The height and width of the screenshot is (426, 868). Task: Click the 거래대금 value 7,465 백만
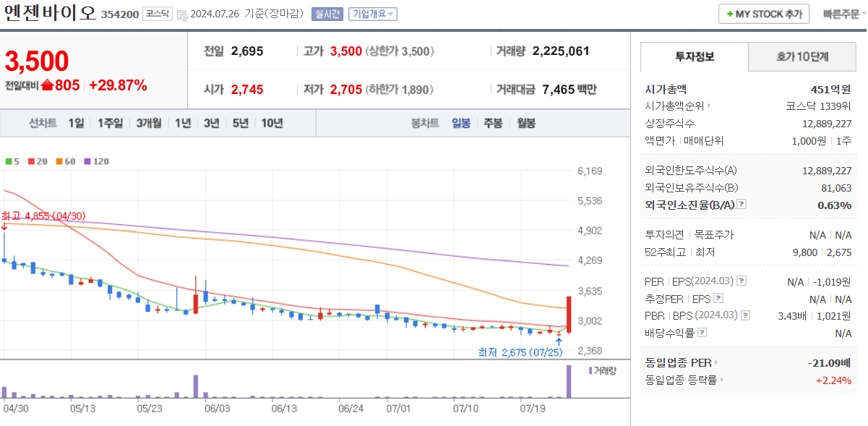570,90
